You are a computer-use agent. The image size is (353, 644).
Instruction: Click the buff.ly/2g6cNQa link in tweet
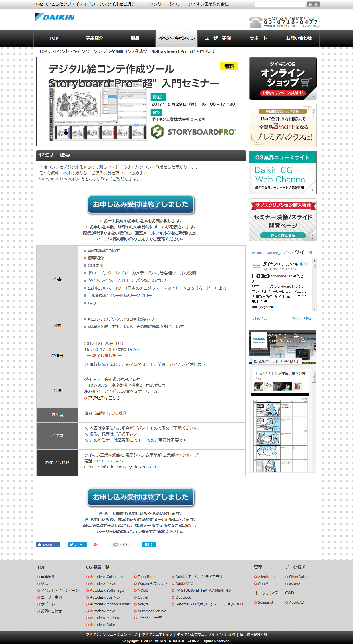point(264,307)
